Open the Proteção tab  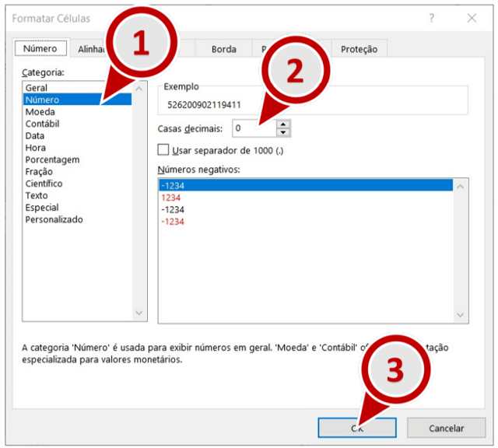pyautogui.click(x=359, y=49)
